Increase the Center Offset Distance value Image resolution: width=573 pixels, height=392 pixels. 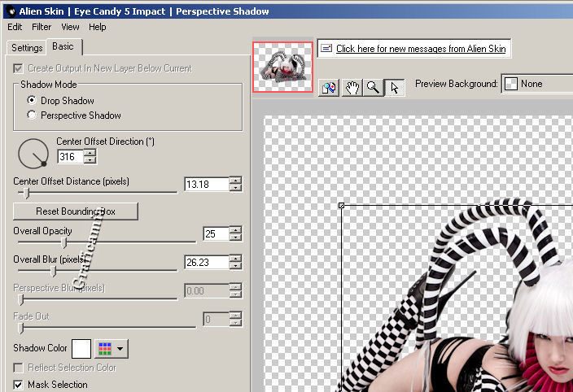point(236,181)
